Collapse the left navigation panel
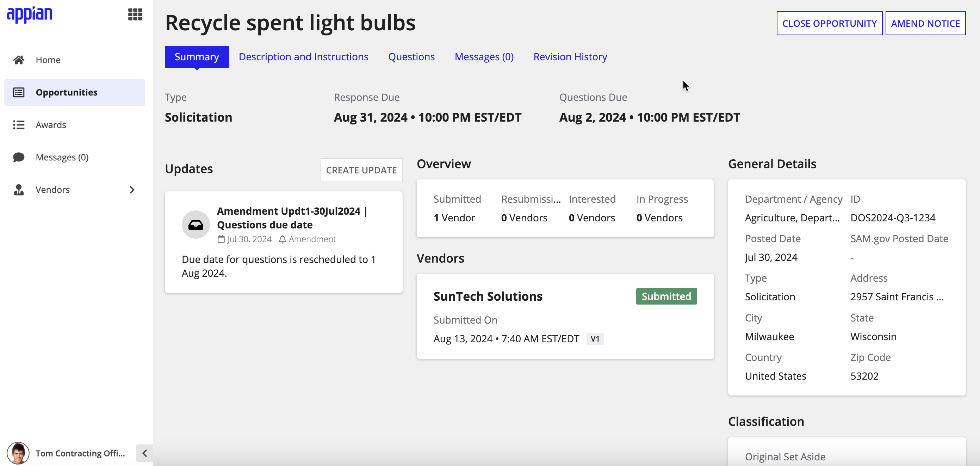 click(144, 453)
